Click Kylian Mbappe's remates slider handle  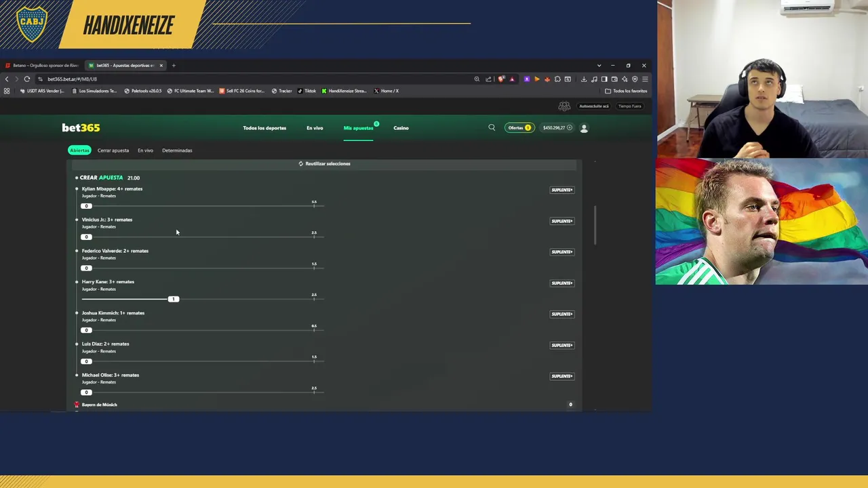[86, 206]
